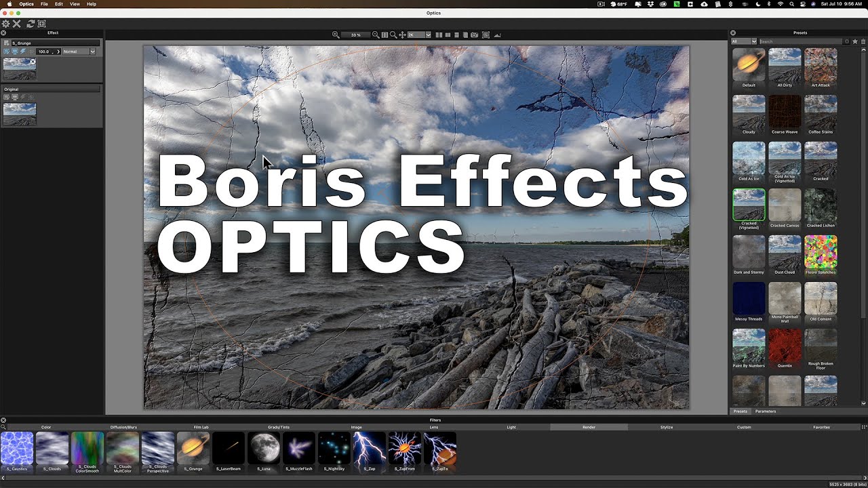Click the Filters panel horizontal scrollbar

click(x=434, y=477)
